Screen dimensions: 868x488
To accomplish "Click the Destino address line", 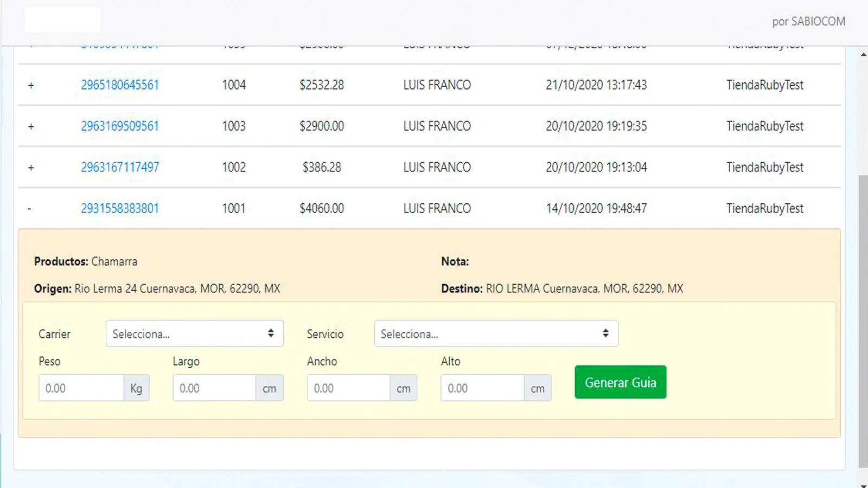I will [x=562, y=288].
